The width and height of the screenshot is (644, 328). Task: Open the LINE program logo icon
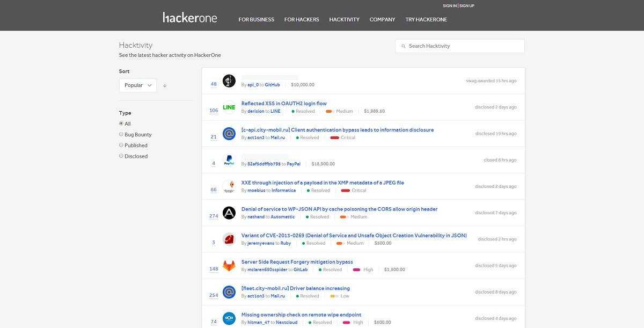229,107
